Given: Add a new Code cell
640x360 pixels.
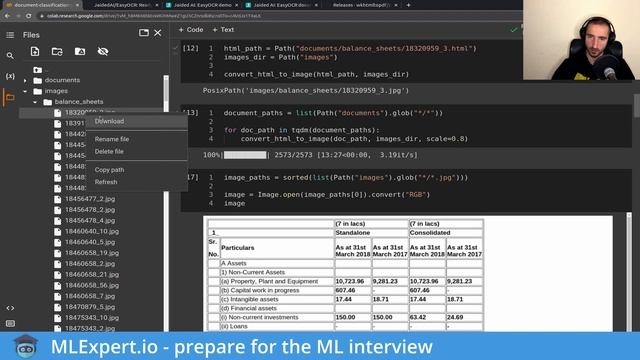Looking at the screenshot, I should point(191,30).
